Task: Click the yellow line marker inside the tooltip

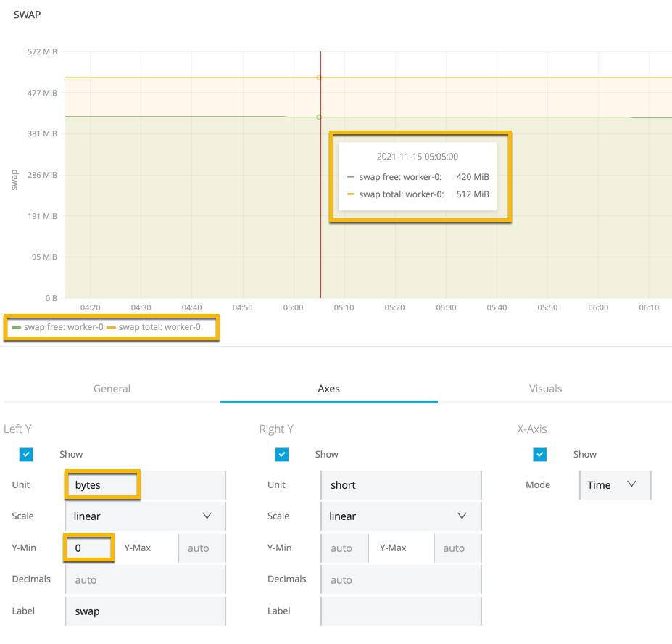Action: [352, 194]
